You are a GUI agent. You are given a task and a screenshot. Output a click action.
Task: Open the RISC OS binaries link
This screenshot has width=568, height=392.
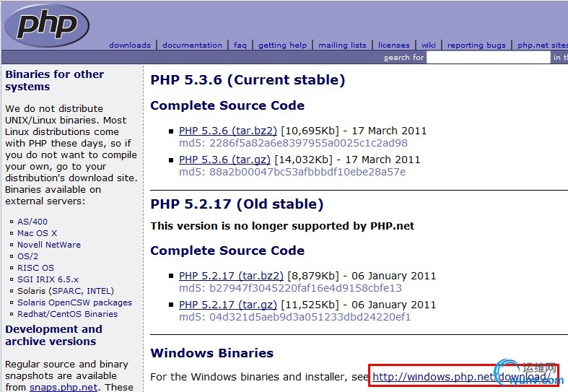tap(35, 268)
